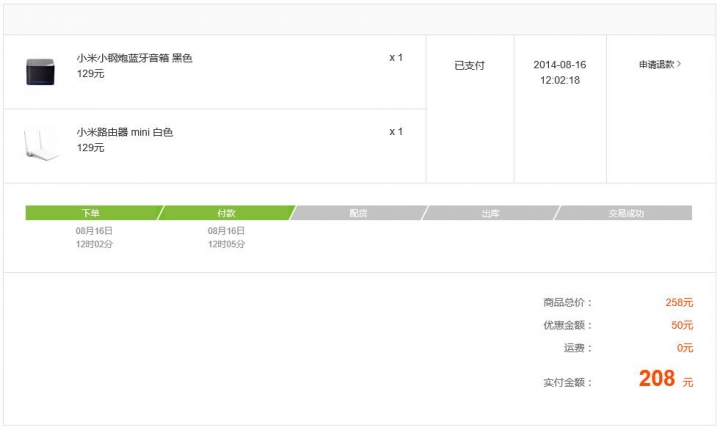Click the 申请退款 refund link
The image size is (720, 430).
tap(657, 65)
